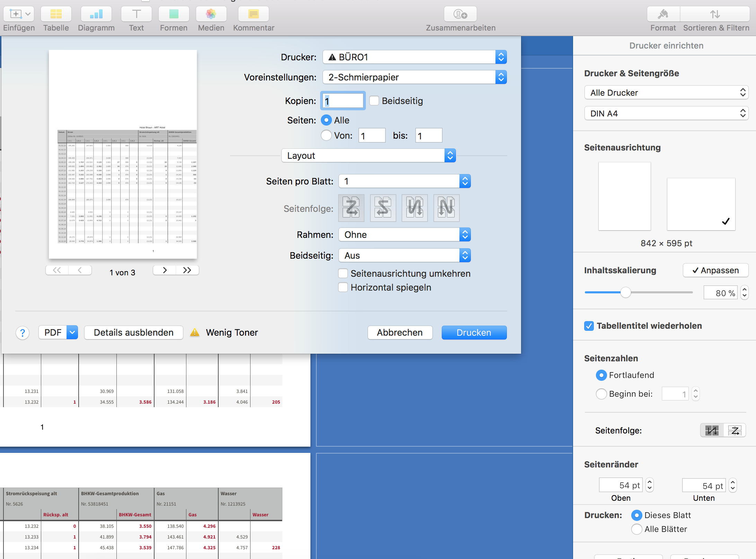
Task: Open the Layout section popup menu
Action: pyautogui.click(x=368, y=156)
